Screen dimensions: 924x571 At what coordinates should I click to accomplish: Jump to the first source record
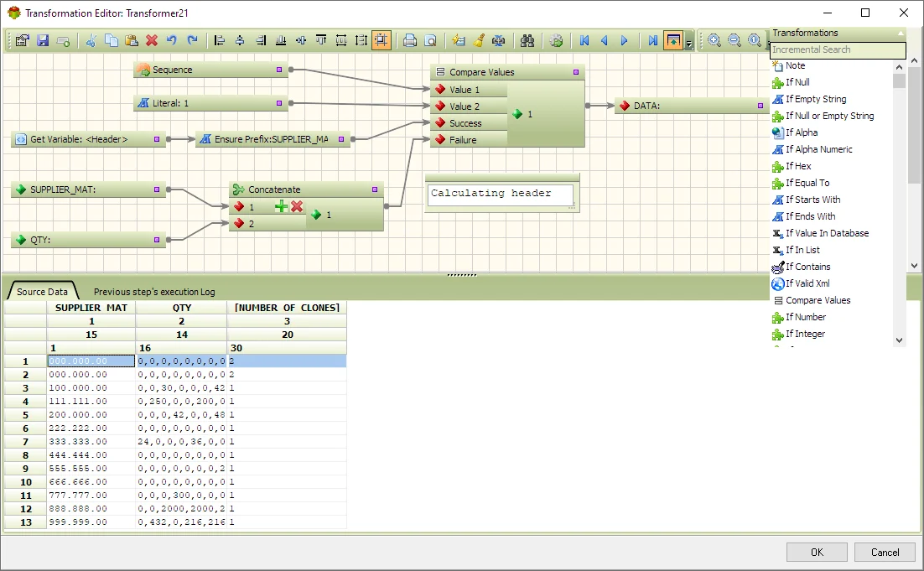(x=584, y=40)
